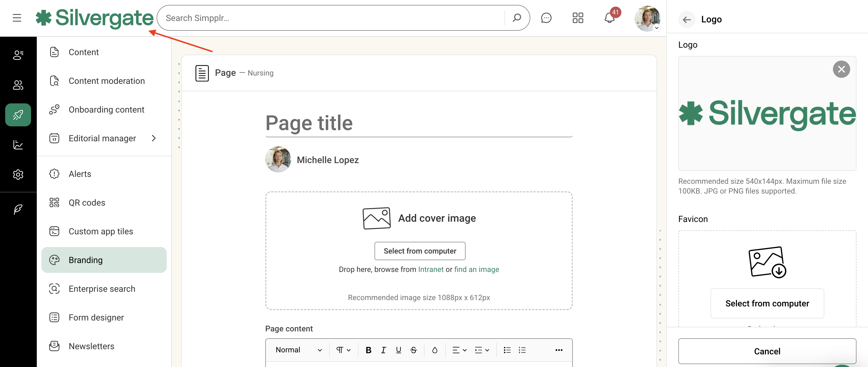Open the settings gear in the sidebar
868x367 pixels.
click(18, 174)
